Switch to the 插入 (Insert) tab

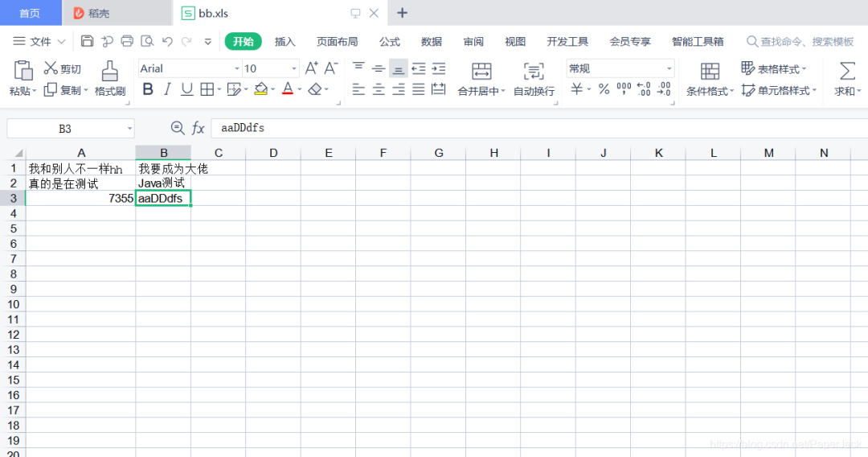pyautogui.click(x=285, y=42)
